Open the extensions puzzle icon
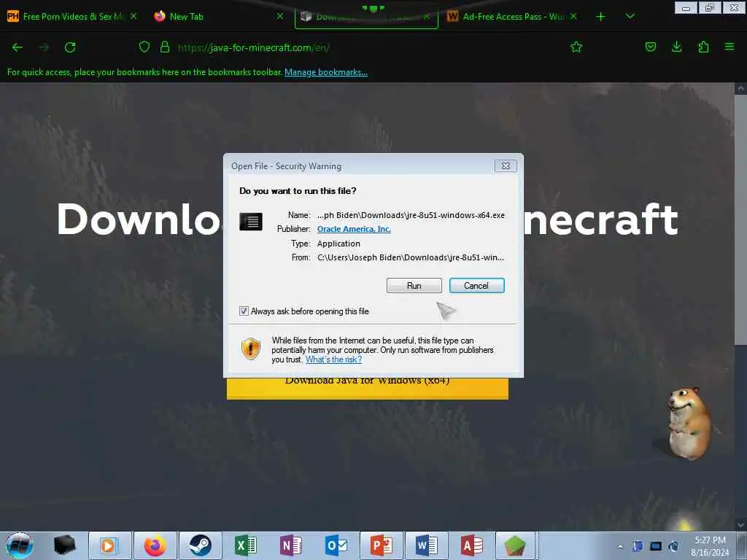The image size is (747, 560). click(x=703, y=47)
